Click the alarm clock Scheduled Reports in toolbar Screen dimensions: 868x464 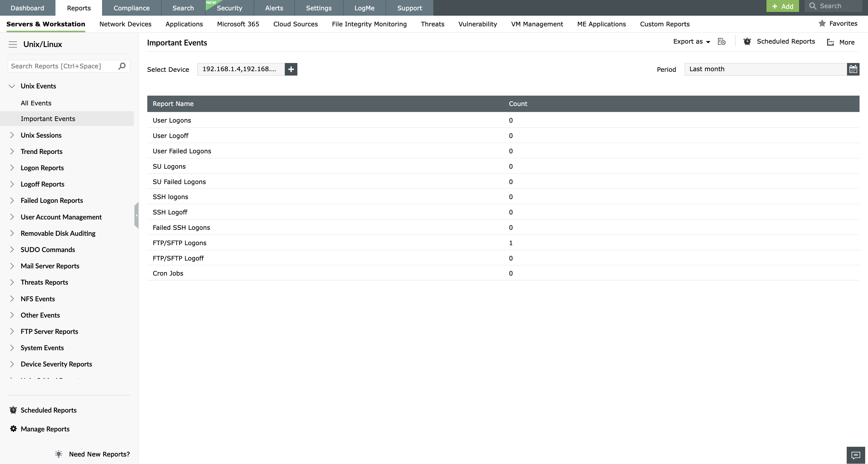747,41
